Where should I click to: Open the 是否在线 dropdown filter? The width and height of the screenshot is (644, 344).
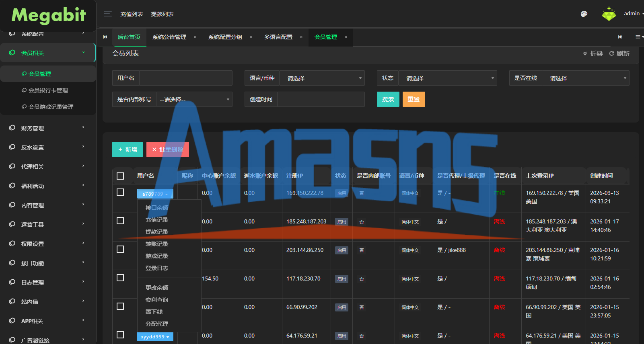[585, 78]
